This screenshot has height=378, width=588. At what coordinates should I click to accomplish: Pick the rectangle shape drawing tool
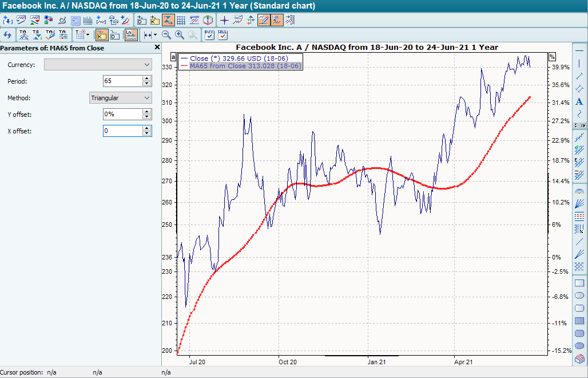579,283
